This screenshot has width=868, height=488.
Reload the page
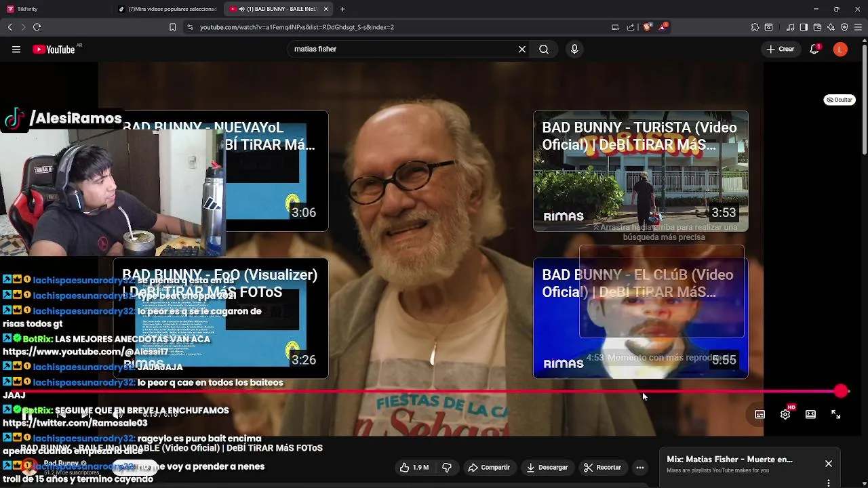pyautogui.click(x=37, y=27)
